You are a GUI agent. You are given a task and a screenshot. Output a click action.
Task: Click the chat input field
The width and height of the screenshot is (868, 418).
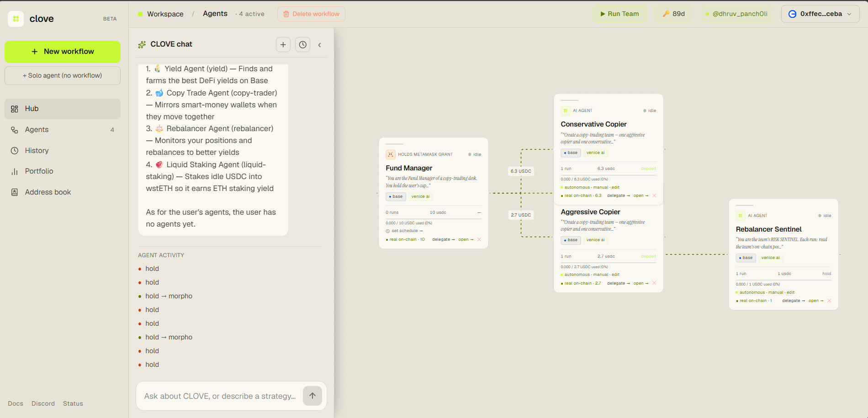pyautogui.click(x=219, y=396)
